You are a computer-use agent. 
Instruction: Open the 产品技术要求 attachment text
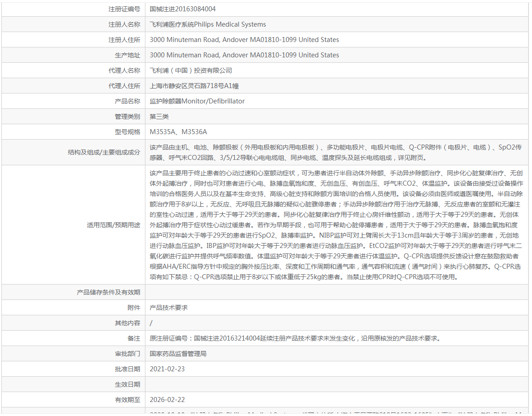[x=168, y=308]
